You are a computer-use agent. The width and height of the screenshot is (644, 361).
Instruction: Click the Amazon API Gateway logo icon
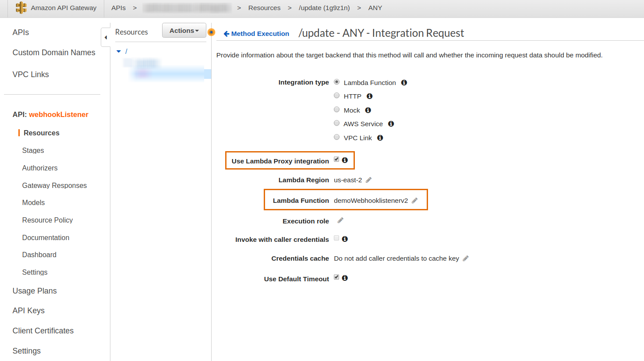coord(21,8)
